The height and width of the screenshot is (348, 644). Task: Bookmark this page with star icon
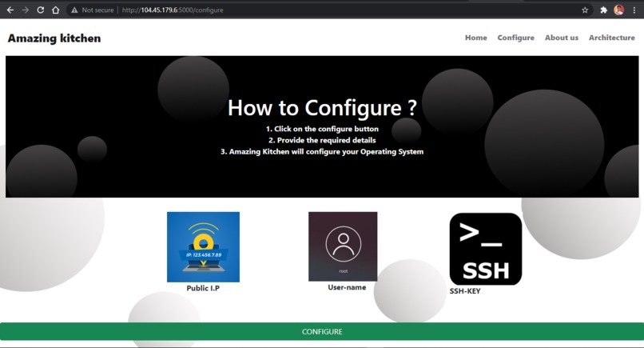(585, 10)
